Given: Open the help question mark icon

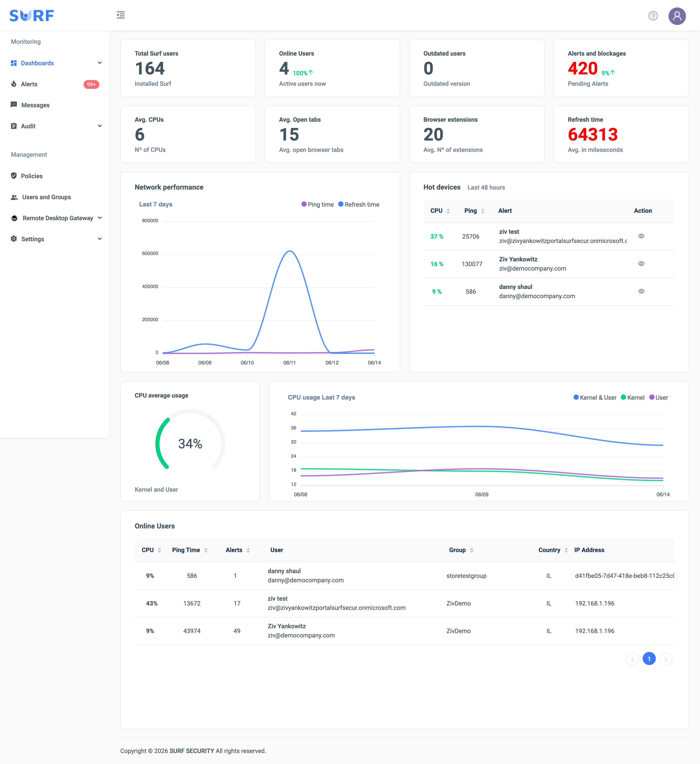Looking at the screenshot, I should pos(653,16).
